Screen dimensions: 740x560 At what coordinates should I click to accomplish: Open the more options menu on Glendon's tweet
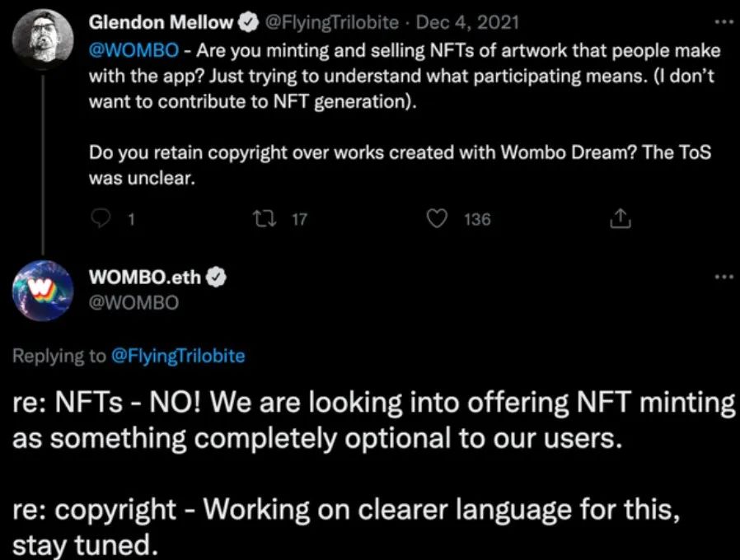coord(724,21)
